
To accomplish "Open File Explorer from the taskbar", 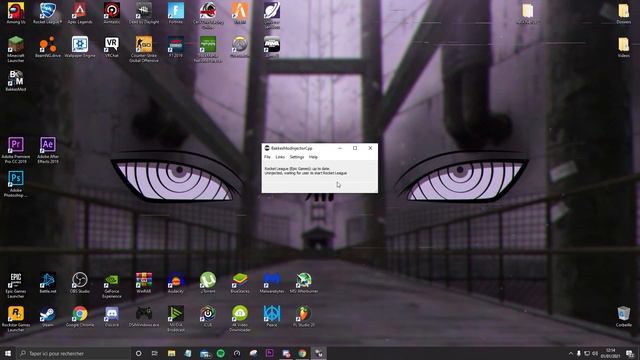I will pos(171,353).
